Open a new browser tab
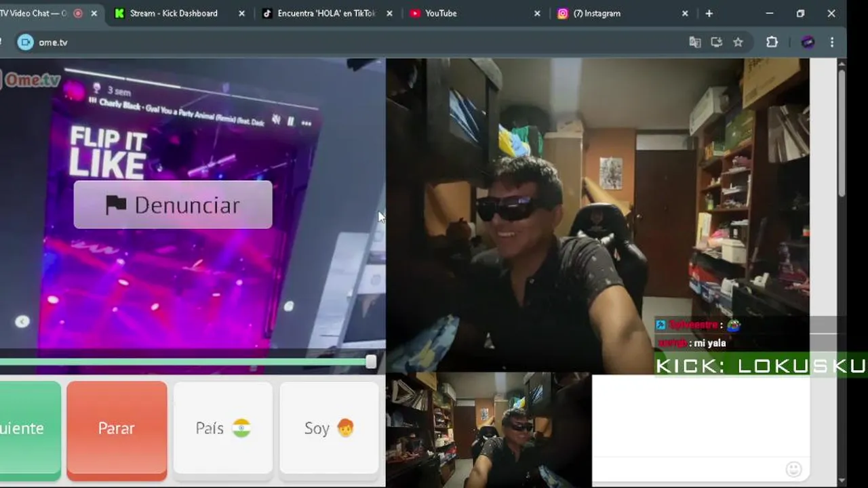The image size is (868, 488). 709,14
